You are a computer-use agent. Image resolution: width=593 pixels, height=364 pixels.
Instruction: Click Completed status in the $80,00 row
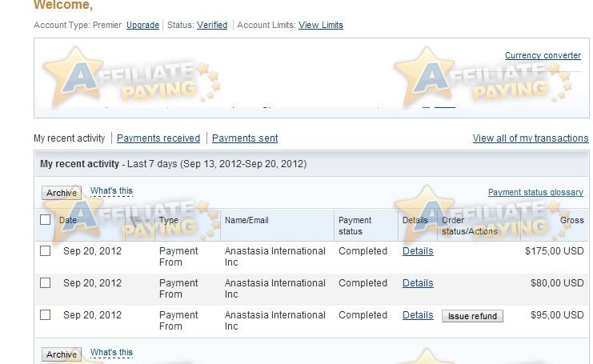coord(363,283)
